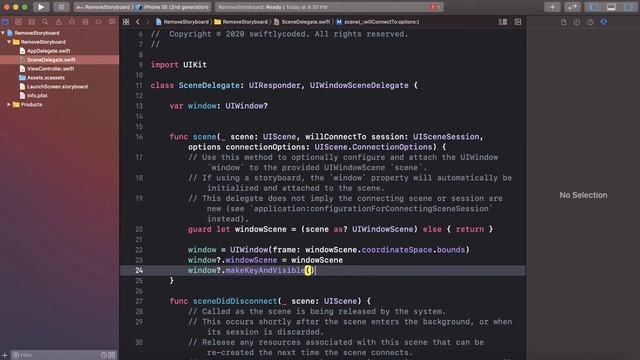Screen dimensions: 640x360
Task: Open the Project navigator tab
Action: click(x=5, y=22)
